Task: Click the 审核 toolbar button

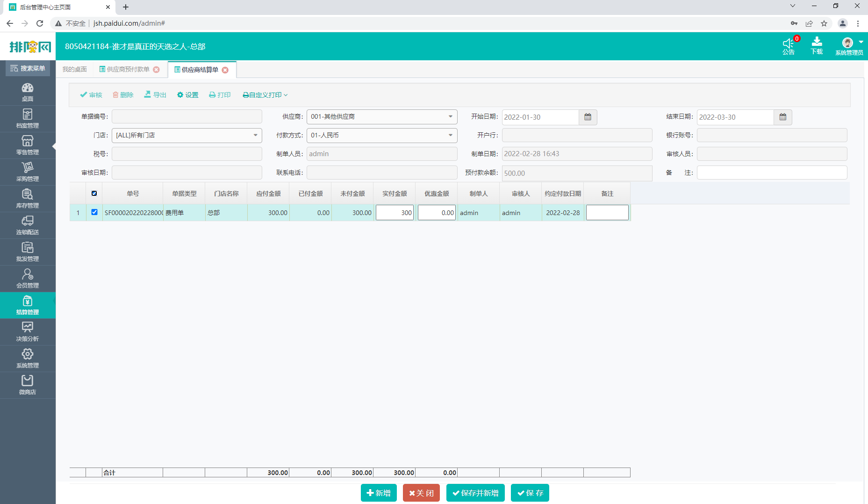Action: [x=91, y=95]
